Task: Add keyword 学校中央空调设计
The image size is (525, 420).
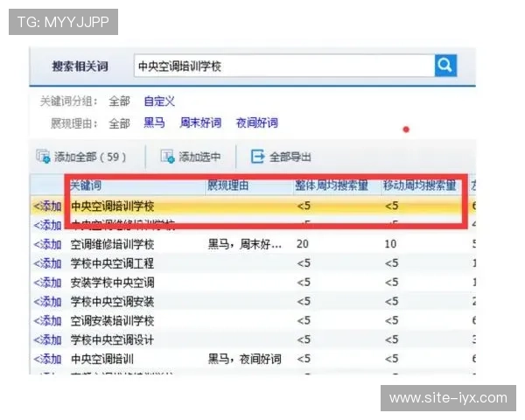Action: coord(47,340)
